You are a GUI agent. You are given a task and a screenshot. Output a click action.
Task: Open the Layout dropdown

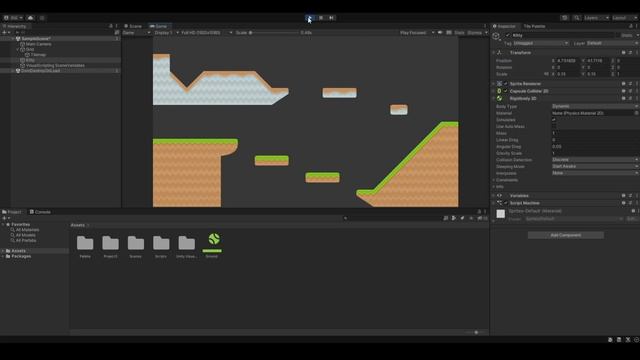(624, 18)
